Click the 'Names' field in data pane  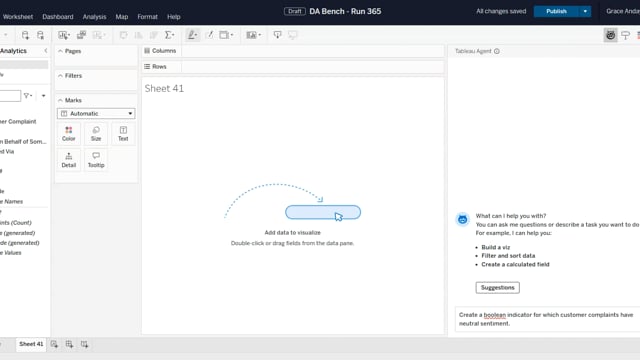[x=11, y=202]
